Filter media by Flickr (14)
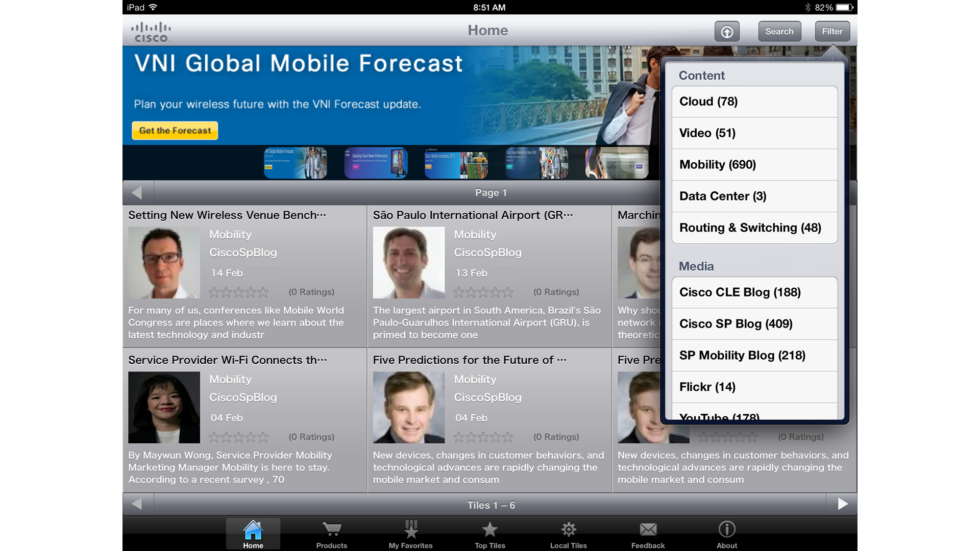 coord(754,387)
